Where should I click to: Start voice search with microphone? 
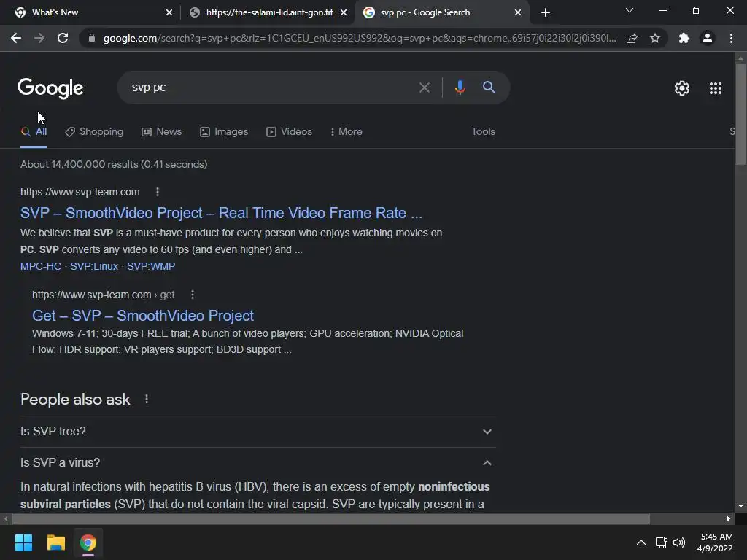tap(460, 87)
